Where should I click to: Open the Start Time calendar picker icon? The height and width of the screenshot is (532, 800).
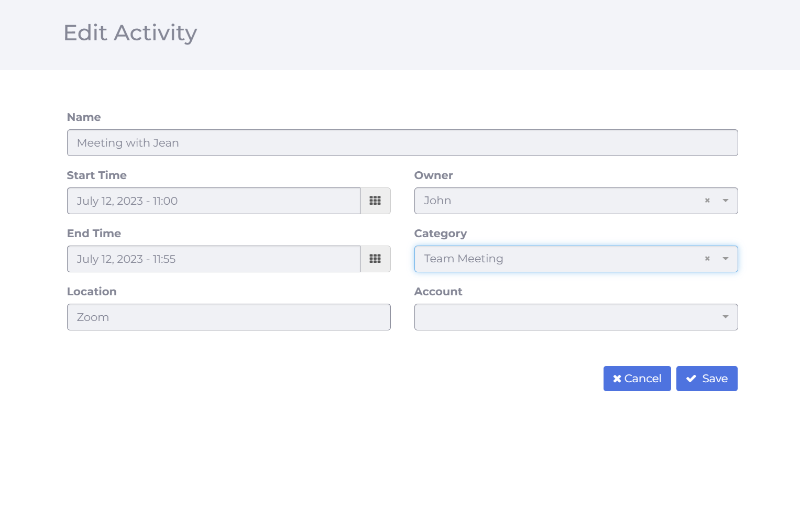[x=375, y=201]
